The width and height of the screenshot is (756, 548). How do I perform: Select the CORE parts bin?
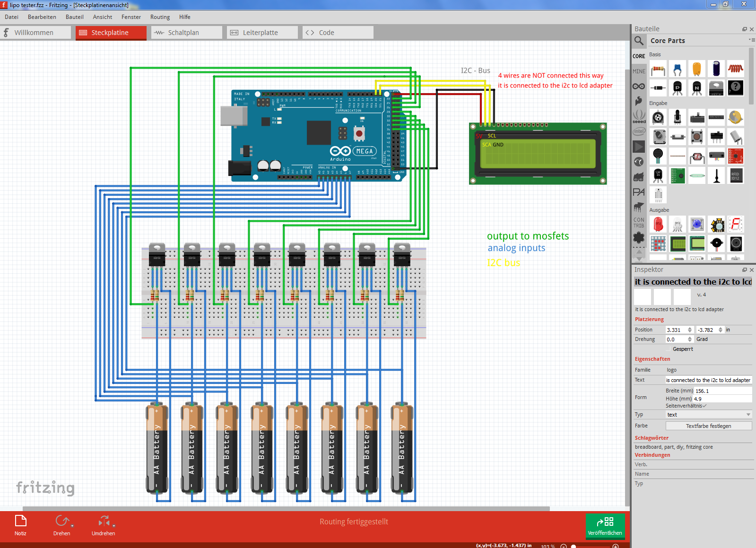639,56
